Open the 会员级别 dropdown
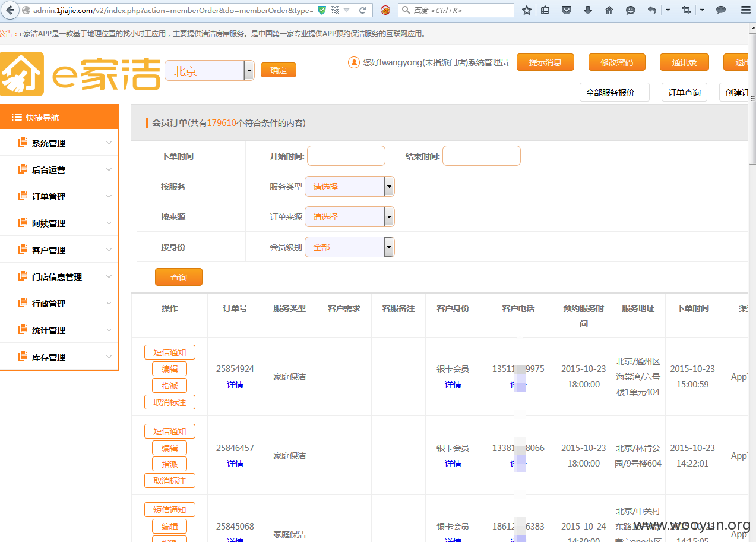 click(x=350, y=247)
